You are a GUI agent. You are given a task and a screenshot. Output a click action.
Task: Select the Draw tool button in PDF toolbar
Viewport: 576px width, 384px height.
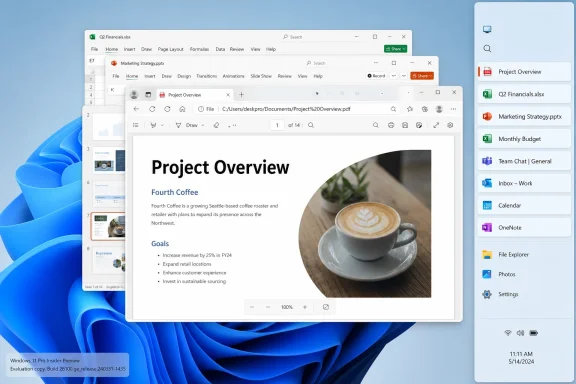187,125
